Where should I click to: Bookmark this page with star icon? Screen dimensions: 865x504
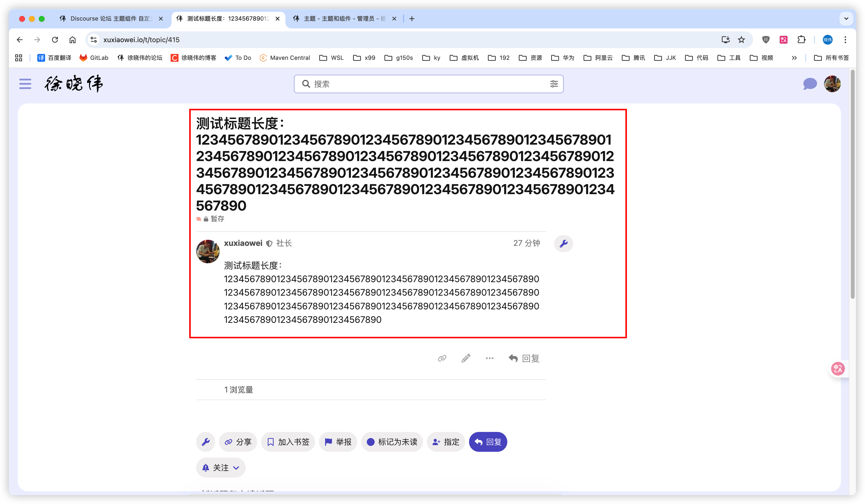(x=741, y=40)
